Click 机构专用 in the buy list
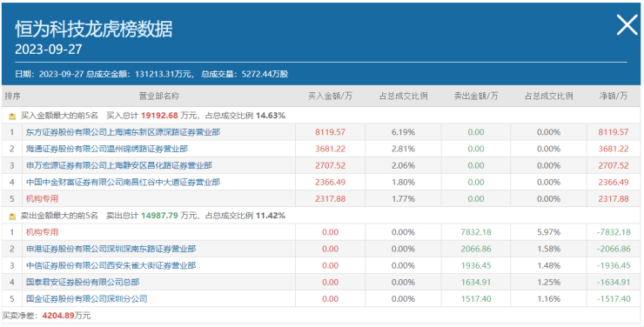 coord(42,199)
